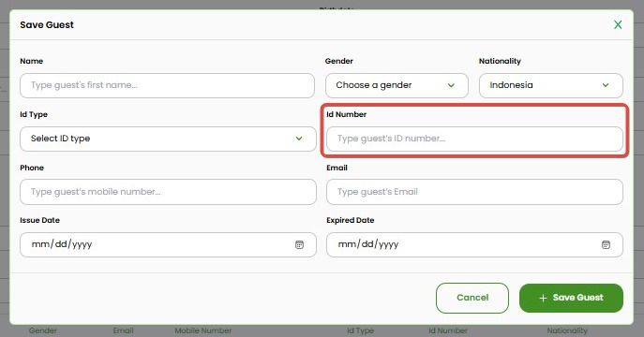Click the background Id Number column header

pos(448,330)
